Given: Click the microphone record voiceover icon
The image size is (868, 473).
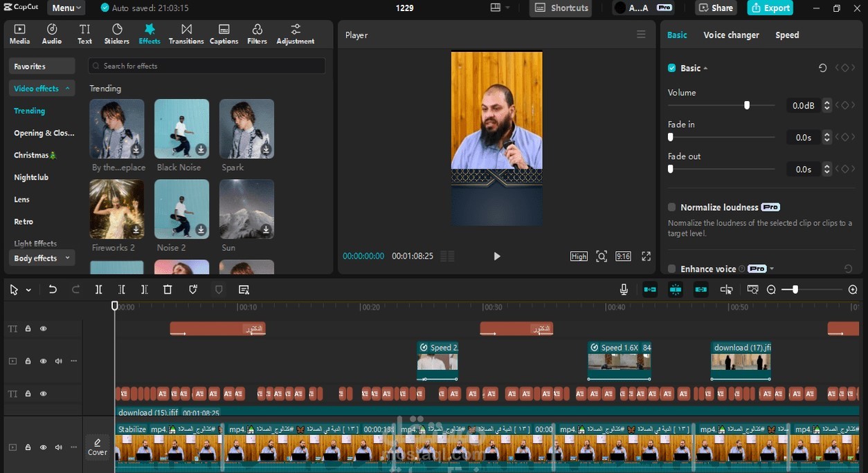Looking at the screenshot, I should pos(624,290).
